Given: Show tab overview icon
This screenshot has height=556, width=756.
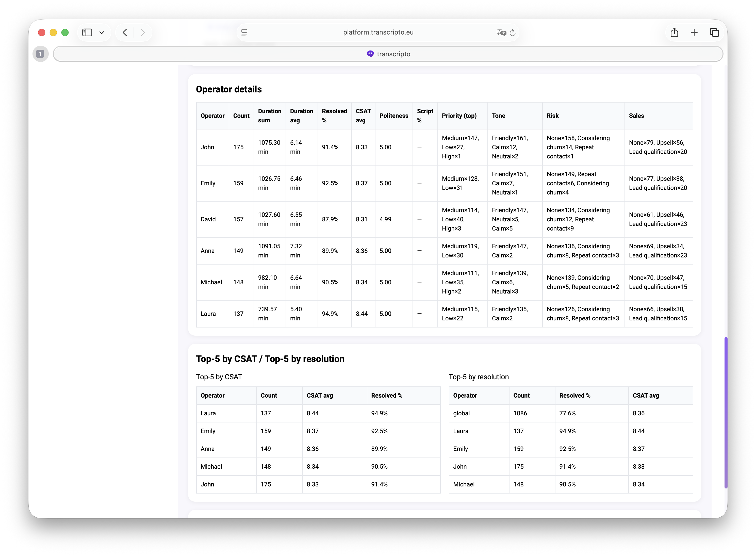Looking at the screenshot, I should pyautogui.click(x=714, y=32).
